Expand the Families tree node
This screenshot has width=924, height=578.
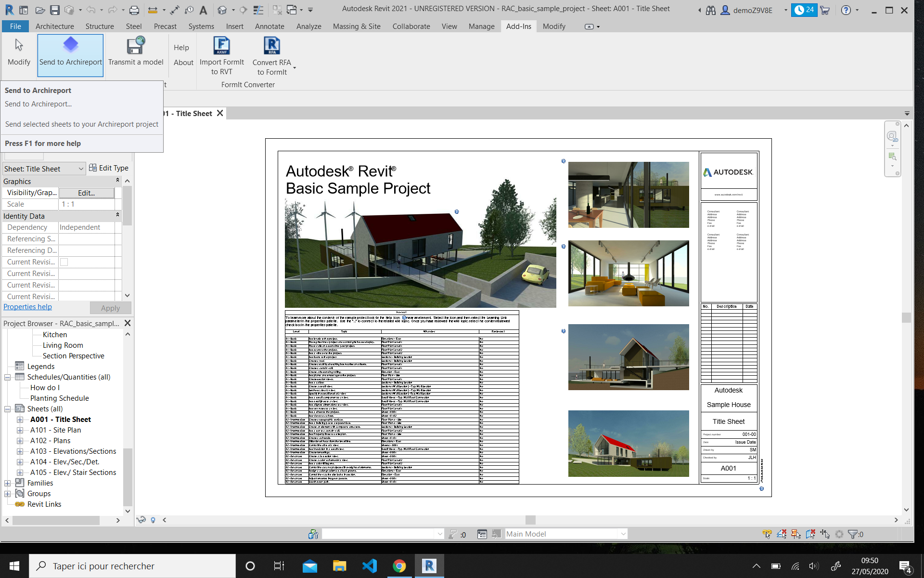tap(8, 483)
